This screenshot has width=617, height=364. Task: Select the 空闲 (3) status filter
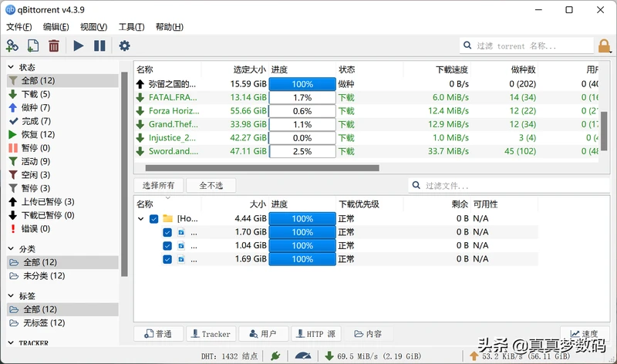62,175
